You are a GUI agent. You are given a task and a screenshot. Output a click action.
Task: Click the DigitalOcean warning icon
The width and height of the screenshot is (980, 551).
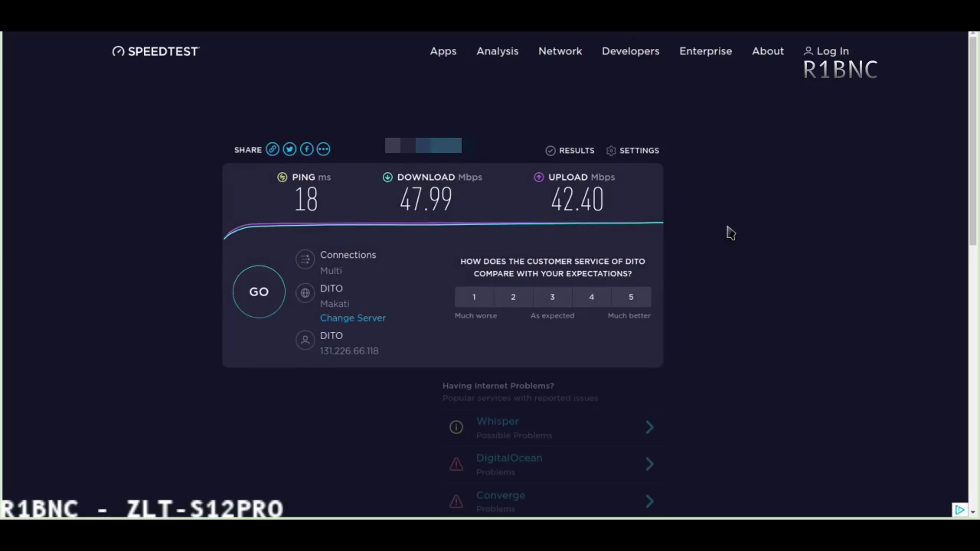[456, 464]
